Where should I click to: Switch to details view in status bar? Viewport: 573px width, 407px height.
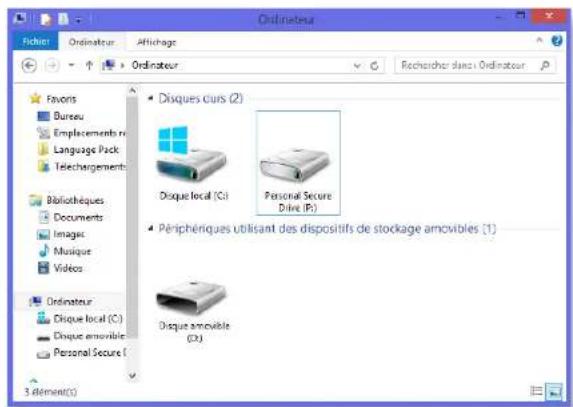(536, 391)
